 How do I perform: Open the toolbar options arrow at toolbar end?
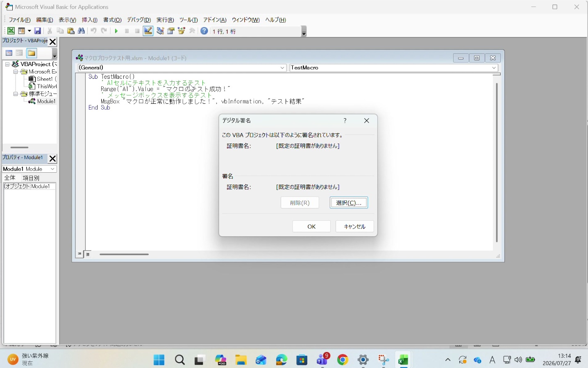304,32
